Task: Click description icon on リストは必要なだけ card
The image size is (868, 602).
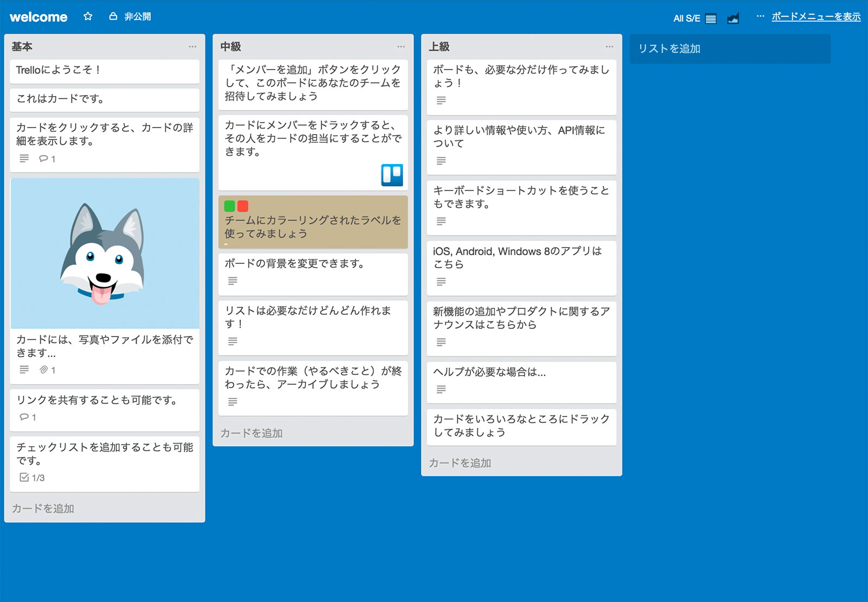Action: coord(233,341)
